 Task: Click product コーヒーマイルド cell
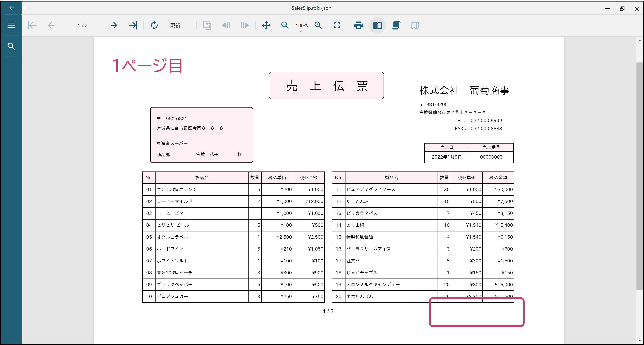[202, 201]
